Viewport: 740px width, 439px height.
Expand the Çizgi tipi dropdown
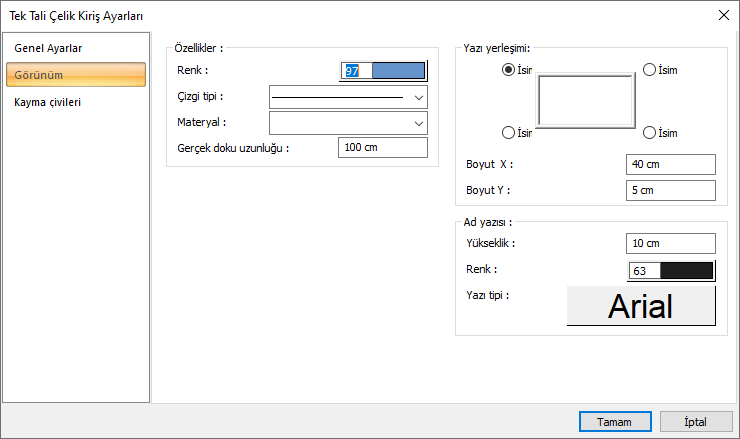click(x=418, y=97)
